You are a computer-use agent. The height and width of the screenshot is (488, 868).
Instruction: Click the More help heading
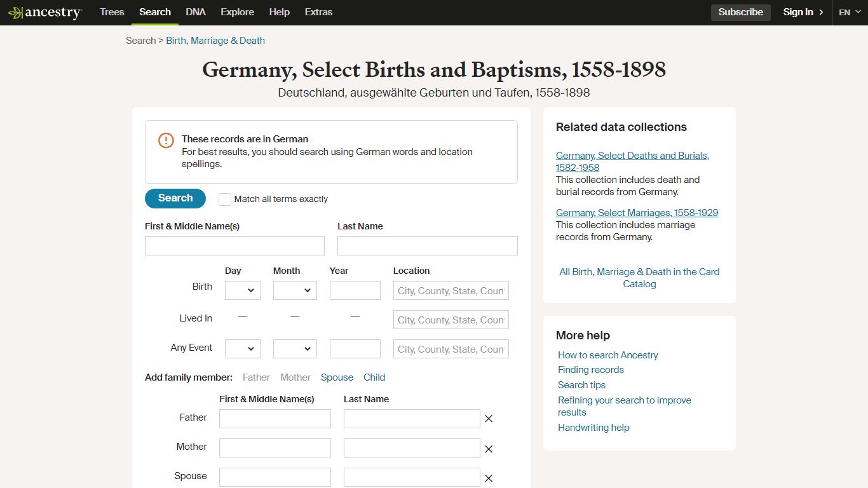coord(583,335)
